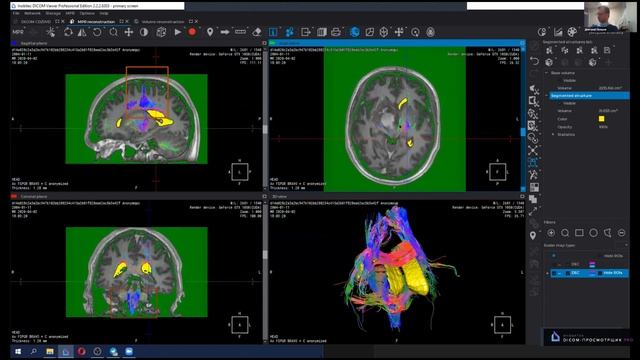
Task: Click the DEC color map swatch
Action: point(592,273)
